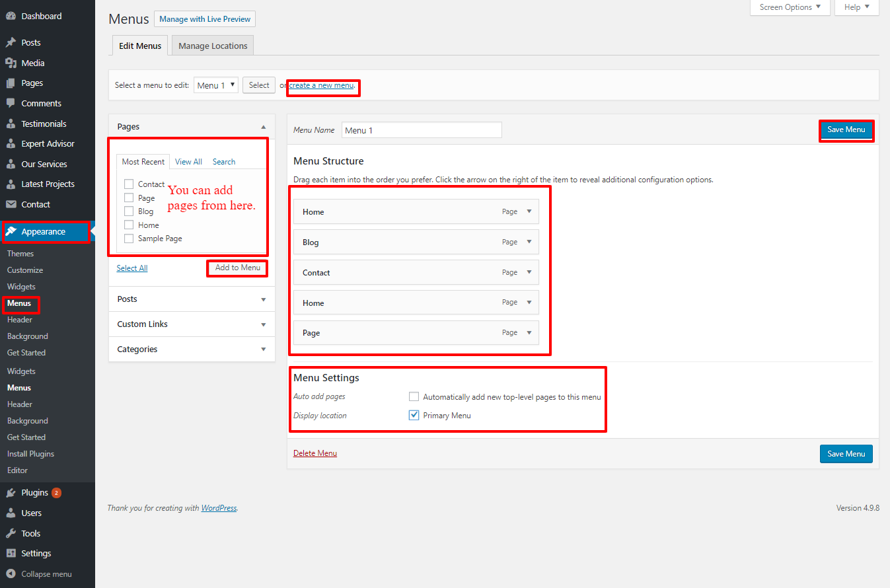Switch to the Manage Locations tab

click(x=213, y=46)
